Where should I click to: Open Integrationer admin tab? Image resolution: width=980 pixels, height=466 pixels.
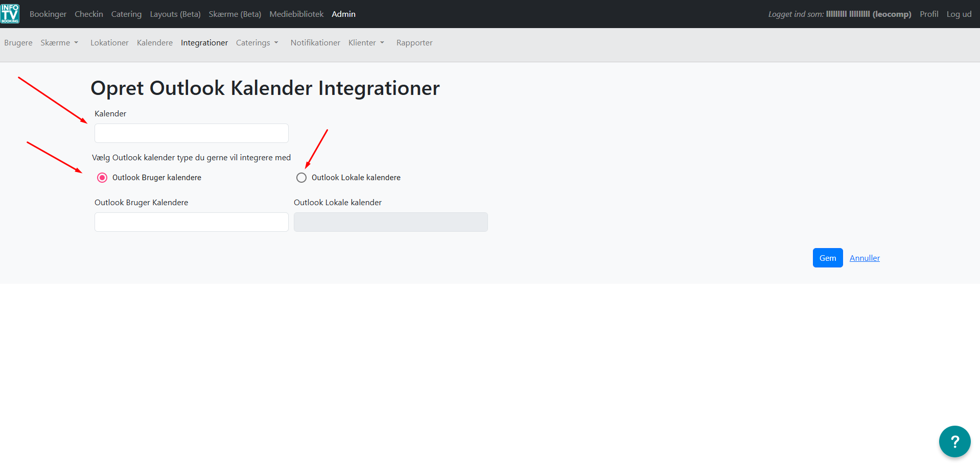(204, 43)
